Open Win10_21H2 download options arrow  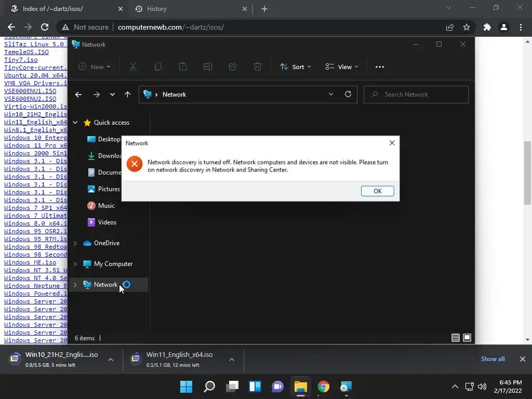click(x=111, y=360)
